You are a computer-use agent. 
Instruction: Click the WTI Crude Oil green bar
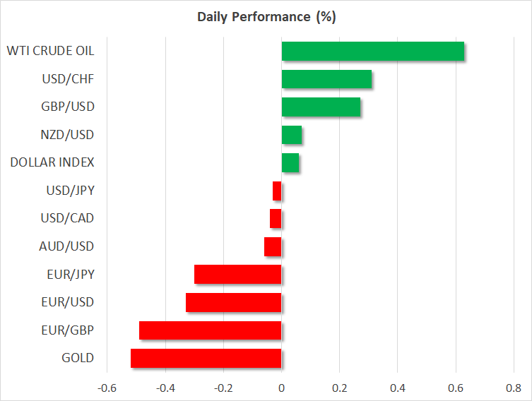(372, 52)
